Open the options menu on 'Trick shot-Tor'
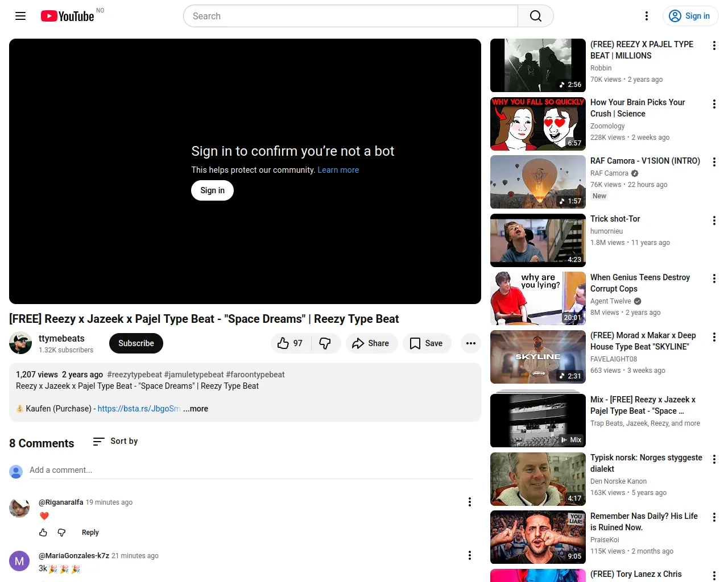The image size is (728, 582). tap(714, 221)
